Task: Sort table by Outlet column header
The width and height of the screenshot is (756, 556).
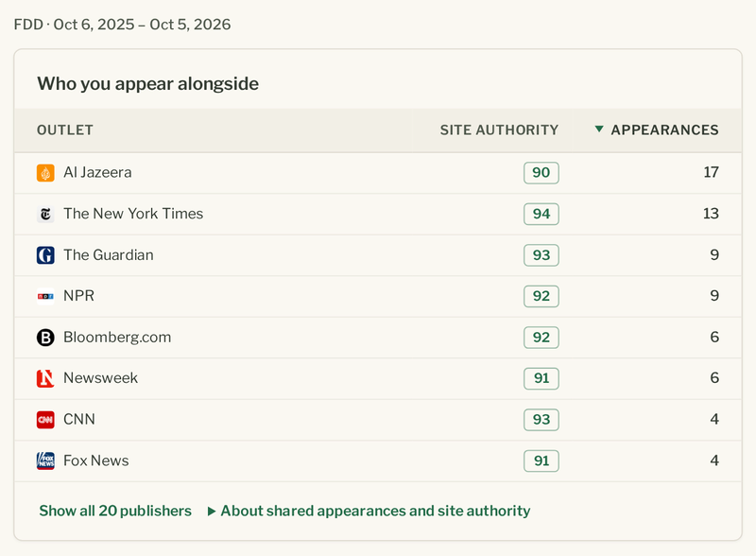Action: (65, 130)
